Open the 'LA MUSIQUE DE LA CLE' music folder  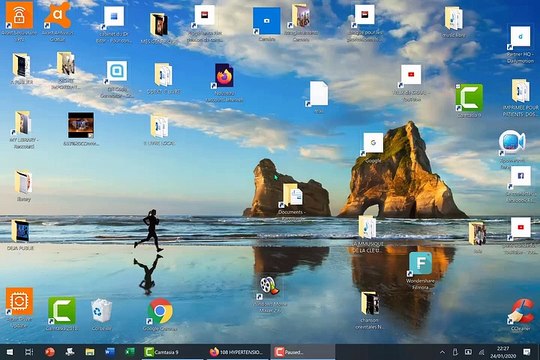[367, 227]
